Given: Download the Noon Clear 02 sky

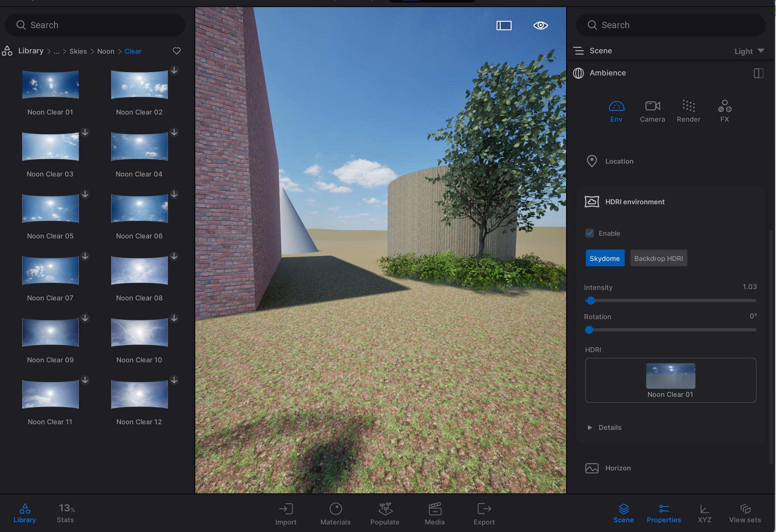Looking at the screenshot, I should point(174,70).
